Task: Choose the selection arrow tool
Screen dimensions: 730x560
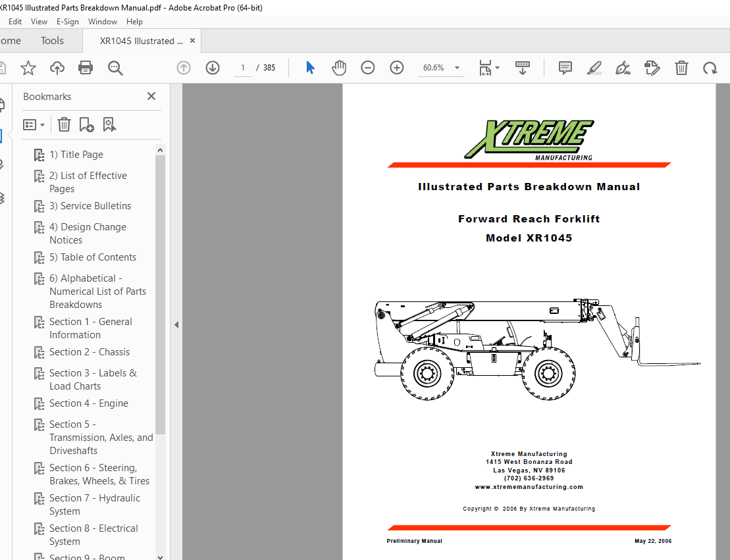Action: tap(310, 68)
